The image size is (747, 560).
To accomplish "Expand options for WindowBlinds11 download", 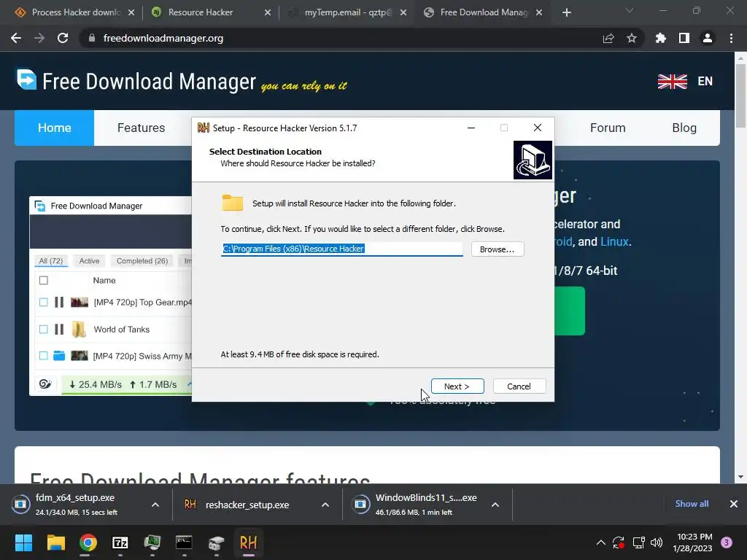I will [x=495, y=505].
